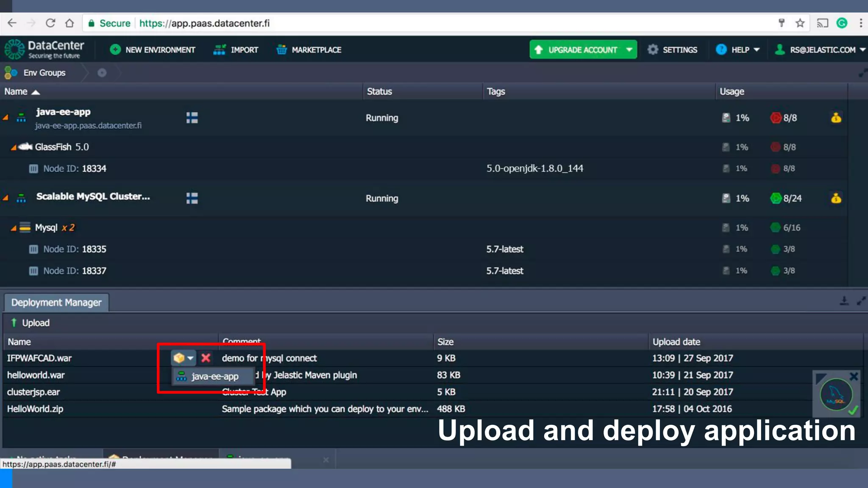Click the DataCenter logo

(45, 50)
